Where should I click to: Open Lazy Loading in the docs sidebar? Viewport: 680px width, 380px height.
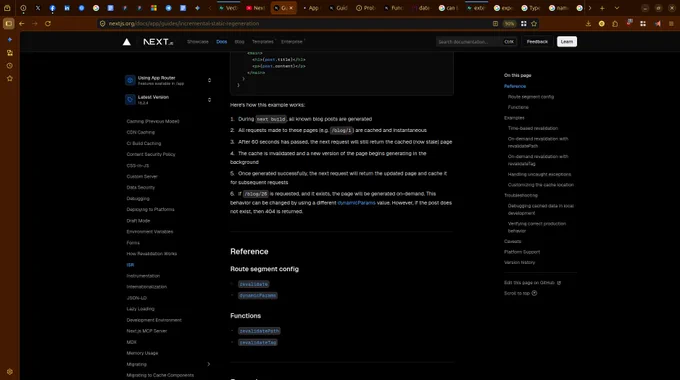(141, 309)
